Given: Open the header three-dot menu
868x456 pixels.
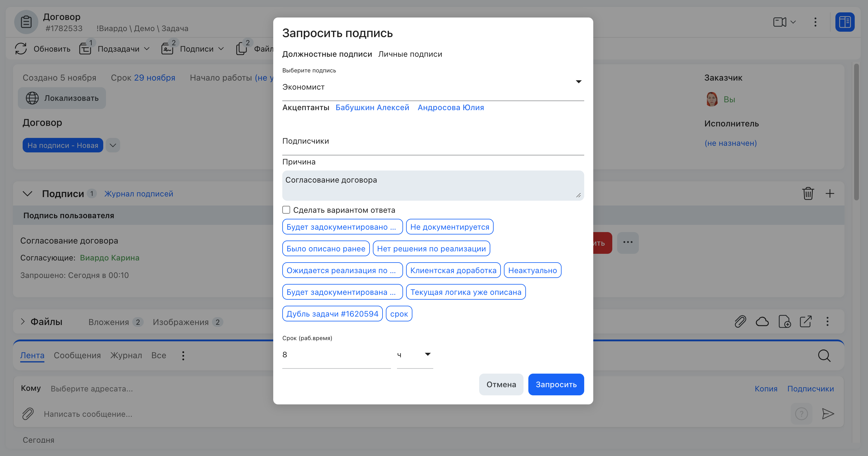Looking at the screenshot, I should 815,22.
